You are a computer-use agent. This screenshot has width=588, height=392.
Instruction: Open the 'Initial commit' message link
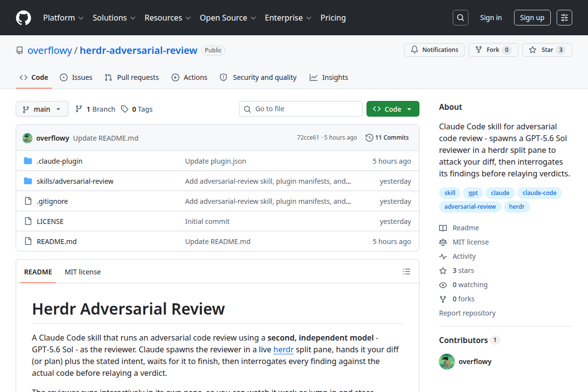pyautogui.click(x=207, y=221)
